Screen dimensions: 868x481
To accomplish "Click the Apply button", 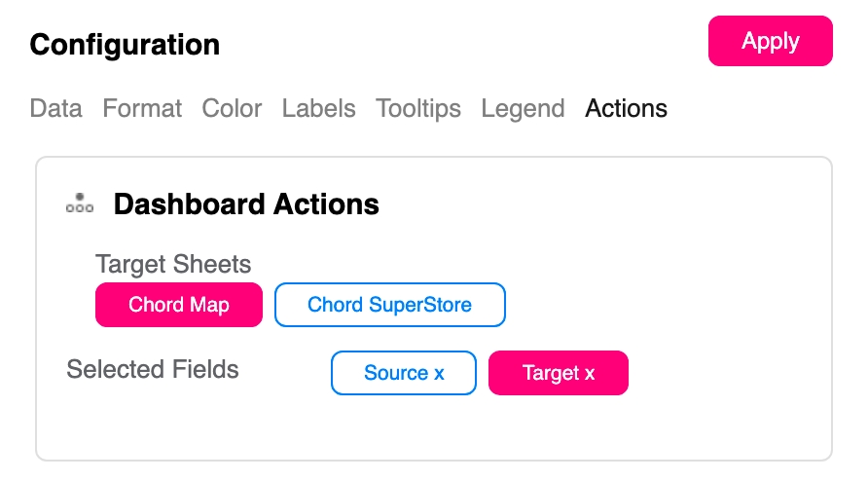I will click(770, 41).
